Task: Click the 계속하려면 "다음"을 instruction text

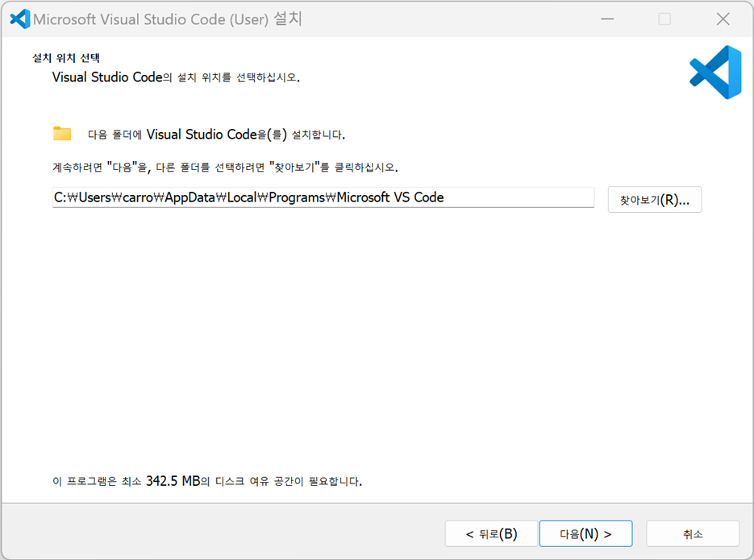Action: pos(225,167)
